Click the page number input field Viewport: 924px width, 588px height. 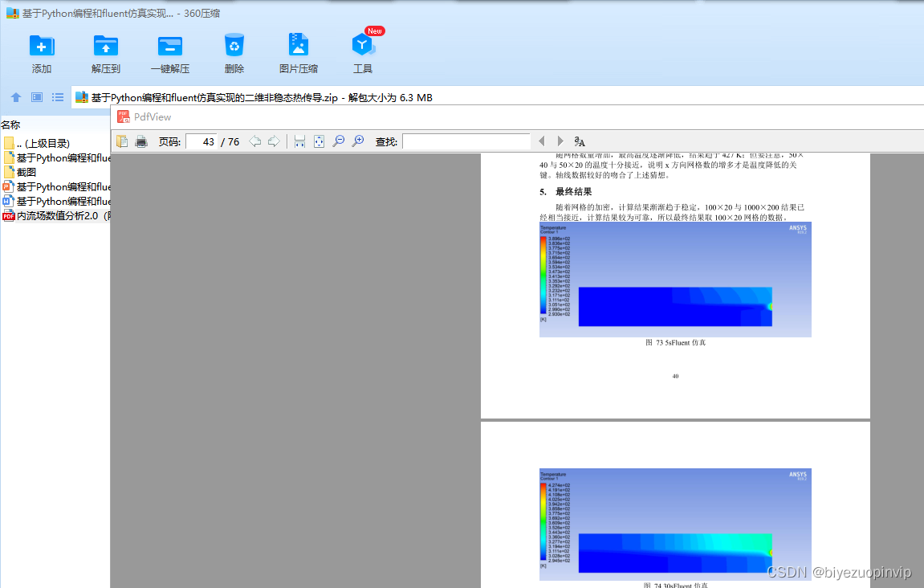[x=201, y=141]
